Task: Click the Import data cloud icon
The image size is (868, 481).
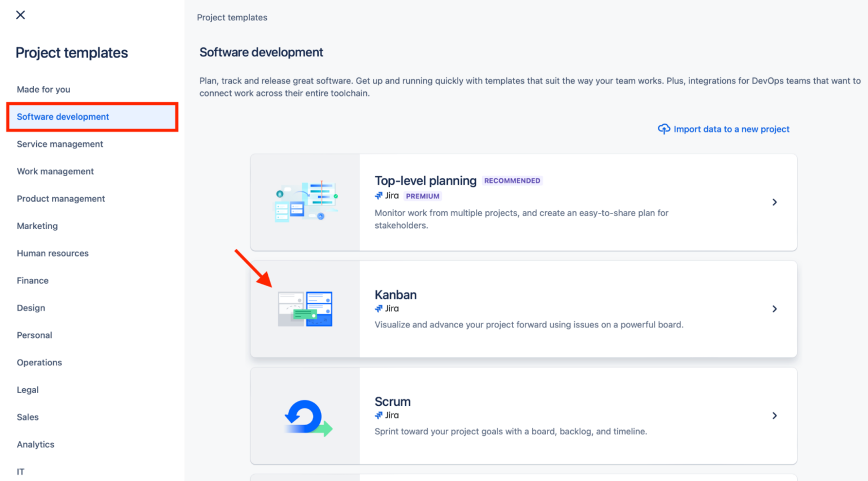Action: 664,129
